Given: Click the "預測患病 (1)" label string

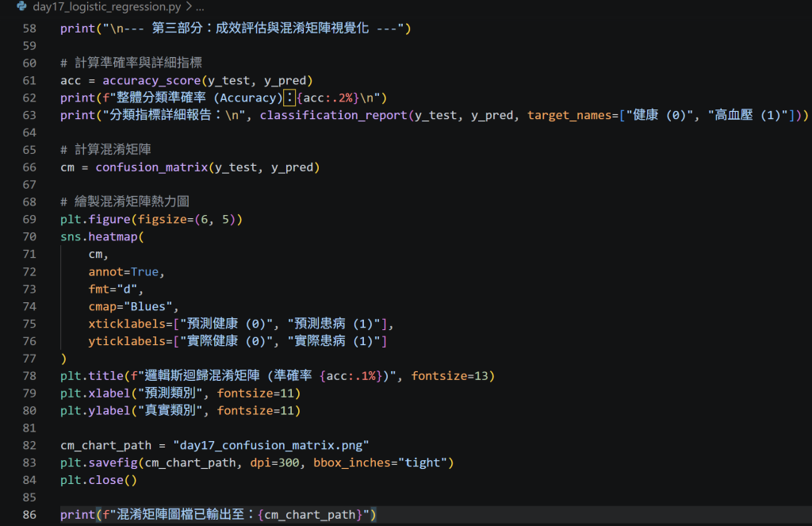Looking at the screenshot, I should tap(334, 324).
